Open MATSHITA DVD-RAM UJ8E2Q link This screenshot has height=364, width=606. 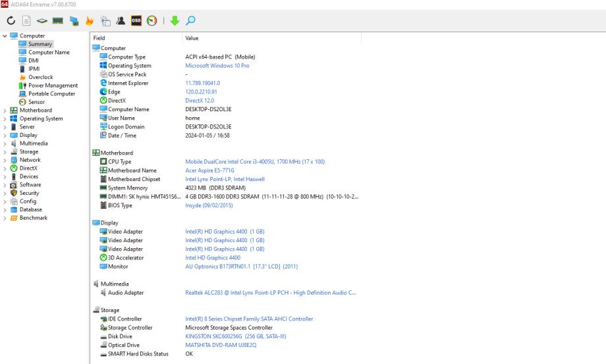pos(221,345)
